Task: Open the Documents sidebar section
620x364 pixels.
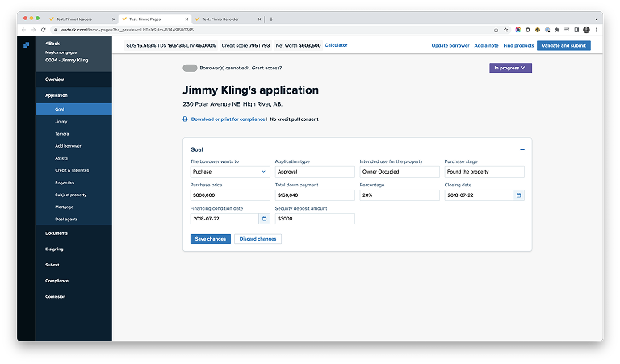Action: point(74,233)
